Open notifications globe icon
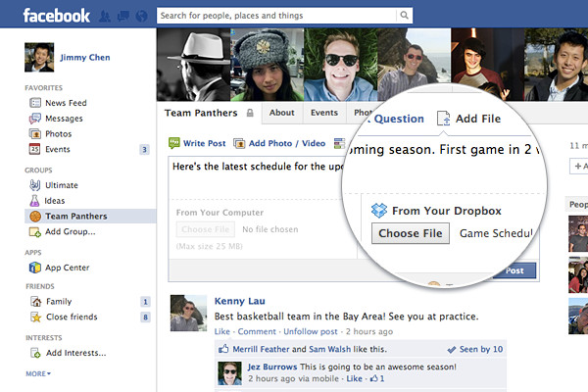Image resolution: width=588 pixels, height=392 pixels. [141, 16]
